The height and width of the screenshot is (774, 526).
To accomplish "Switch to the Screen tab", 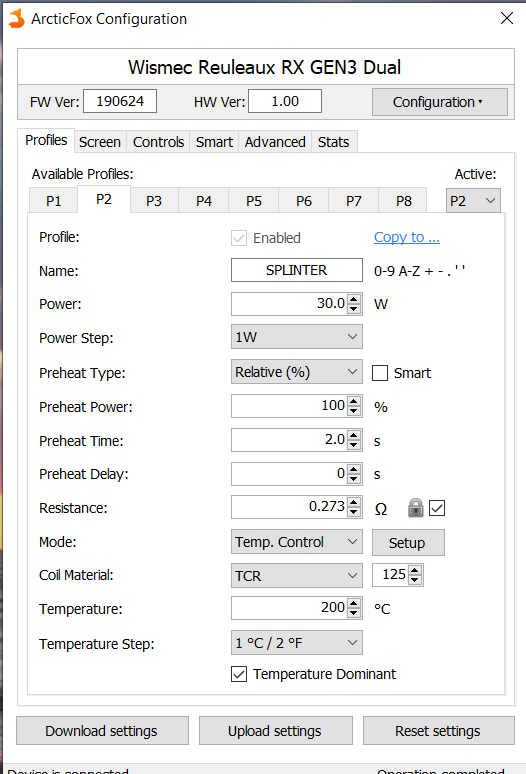I will tap(100, 142).
